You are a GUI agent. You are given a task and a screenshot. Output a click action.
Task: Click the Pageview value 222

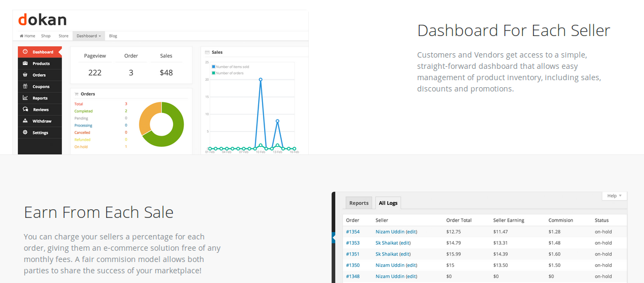click(95, 73)
